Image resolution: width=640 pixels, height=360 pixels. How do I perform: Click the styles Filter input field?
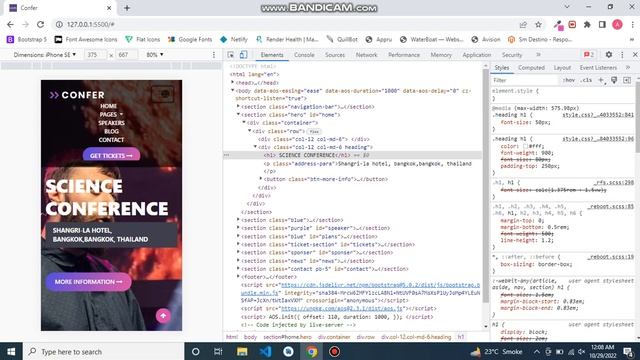tap(524, 80)
